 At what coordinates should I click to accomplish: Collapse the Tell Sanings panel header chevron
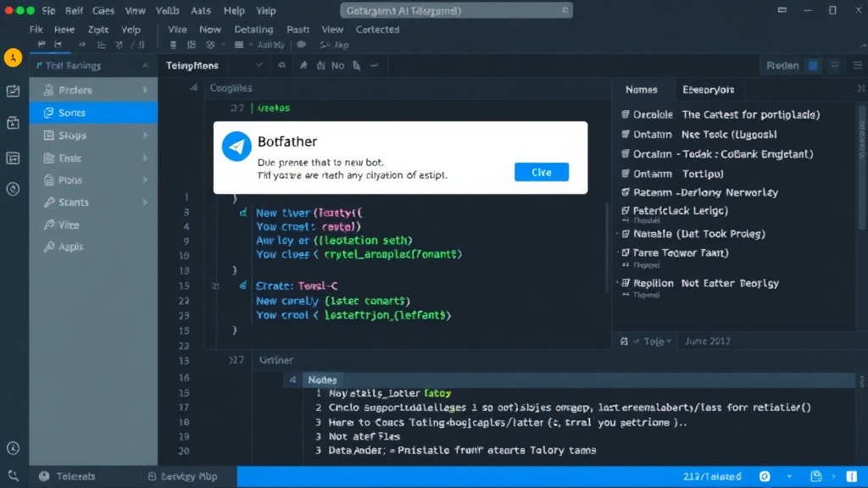(145, 65)
